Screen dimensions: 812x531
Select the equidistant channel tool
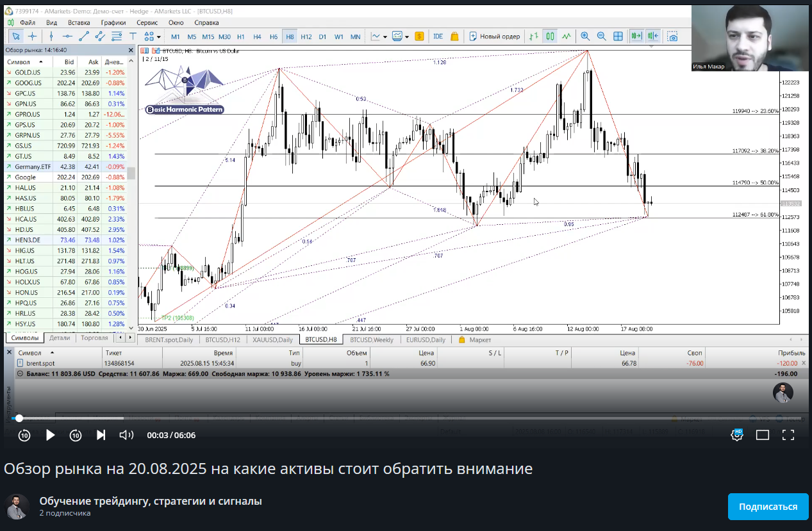[101, 37]
